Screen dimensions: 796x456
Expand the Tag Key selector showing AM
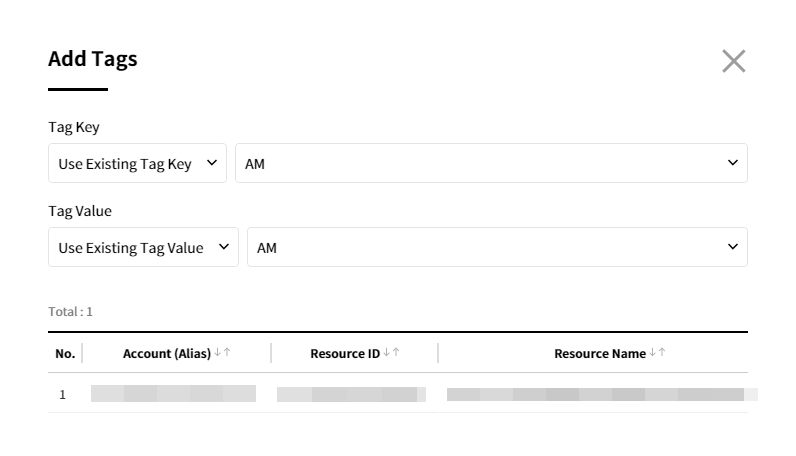point(491,164)
